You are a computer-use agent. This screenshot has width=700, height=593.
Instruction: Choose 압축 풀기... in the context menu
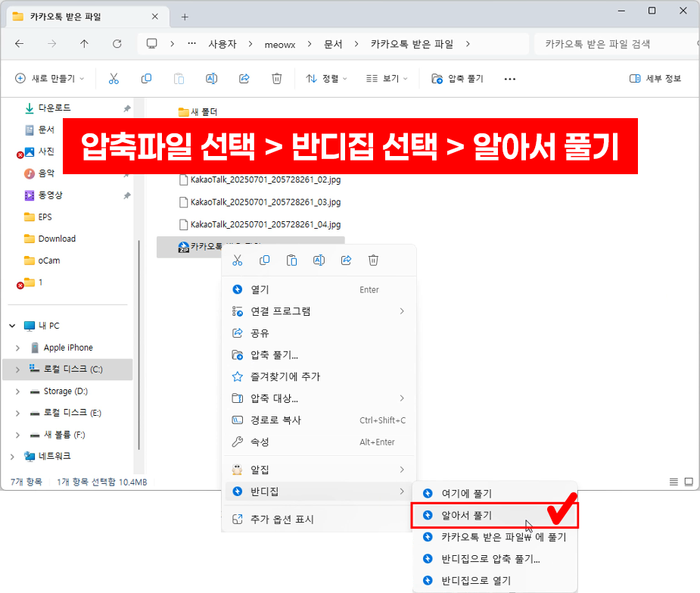coord(319,355)
